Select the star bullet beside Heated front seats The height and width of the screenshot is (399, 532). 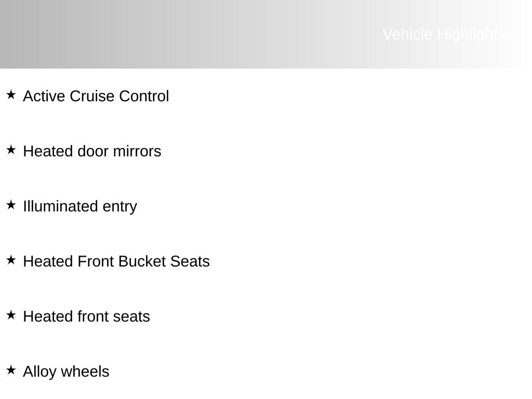11,315
